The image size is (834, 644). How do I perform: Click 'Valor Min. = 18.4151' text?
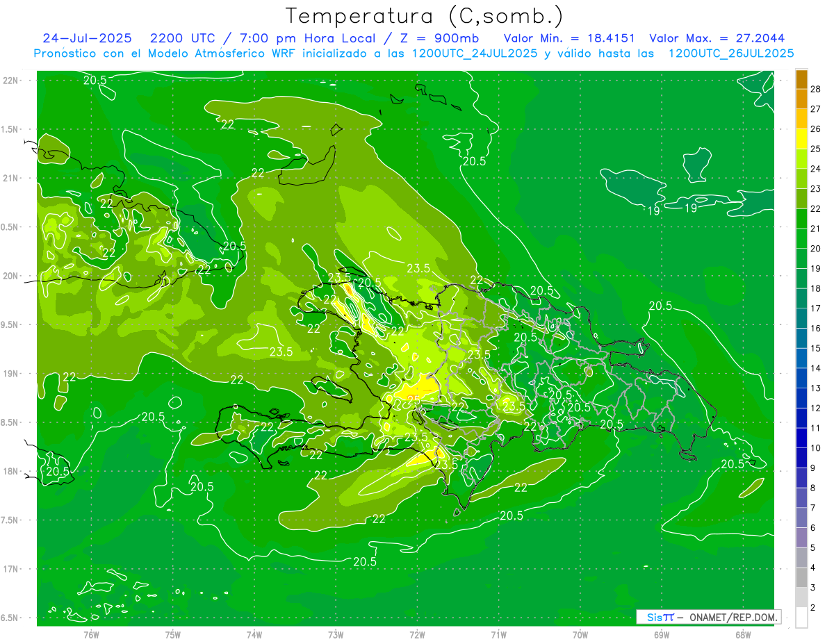569,38
